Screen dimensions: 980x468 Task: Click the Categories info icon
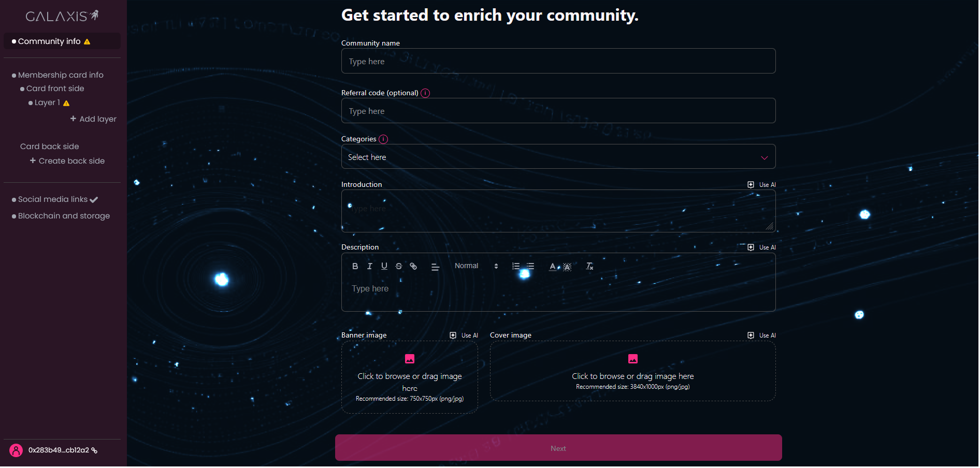pyautogui.click(x=383, y=139)
